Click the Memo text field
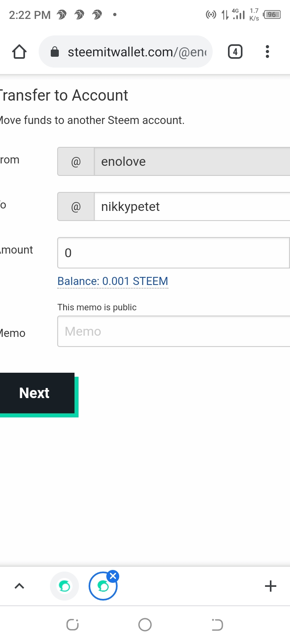The width and height of the screenshot is (290, 644). (x=173, y=331)
